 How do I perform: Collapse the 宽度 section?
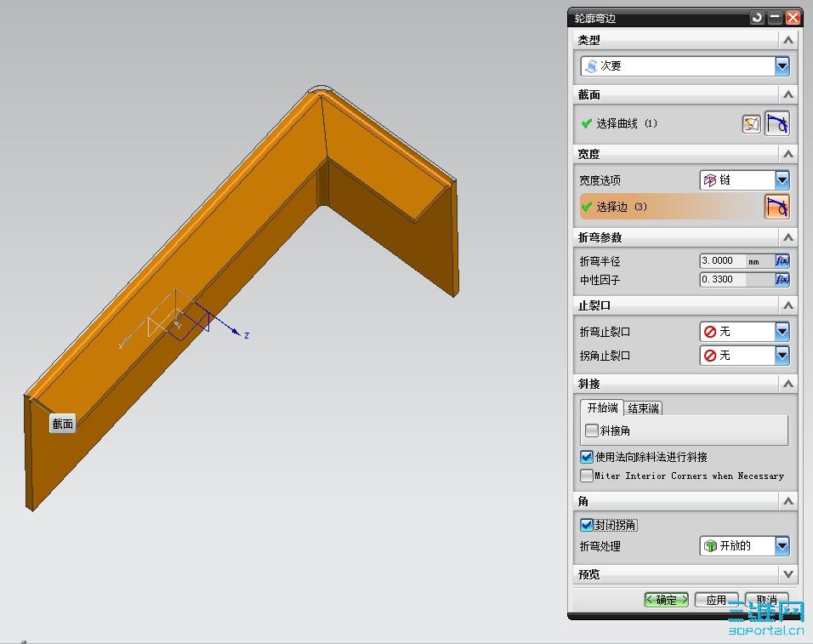pyautogui.click(x=788, y=154)
